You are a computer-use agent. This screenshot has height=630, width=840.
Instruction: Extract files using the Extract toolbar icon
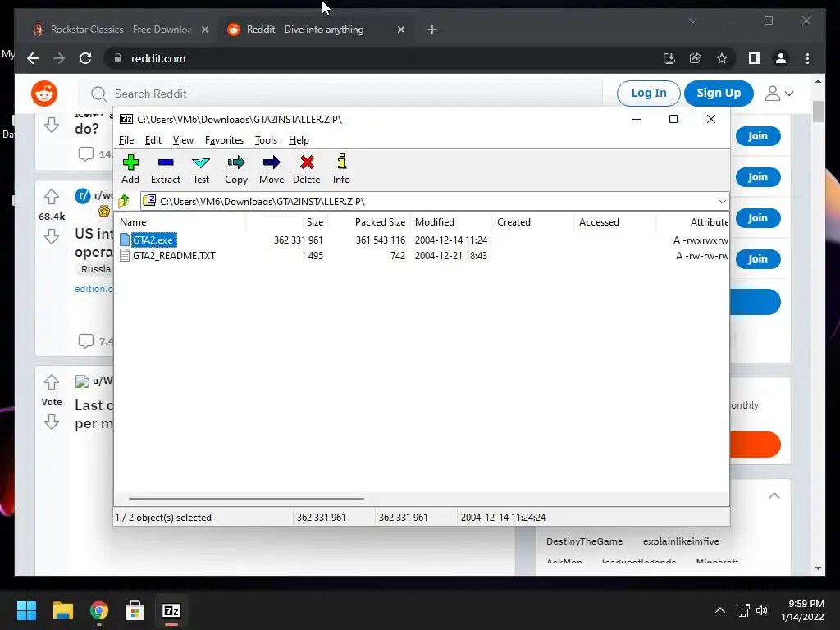pos(166,169)
